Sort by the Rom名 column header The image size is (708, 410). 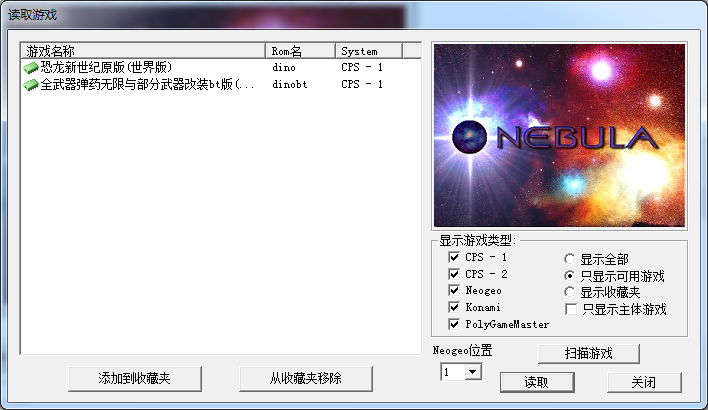click(x=301, y=51)
